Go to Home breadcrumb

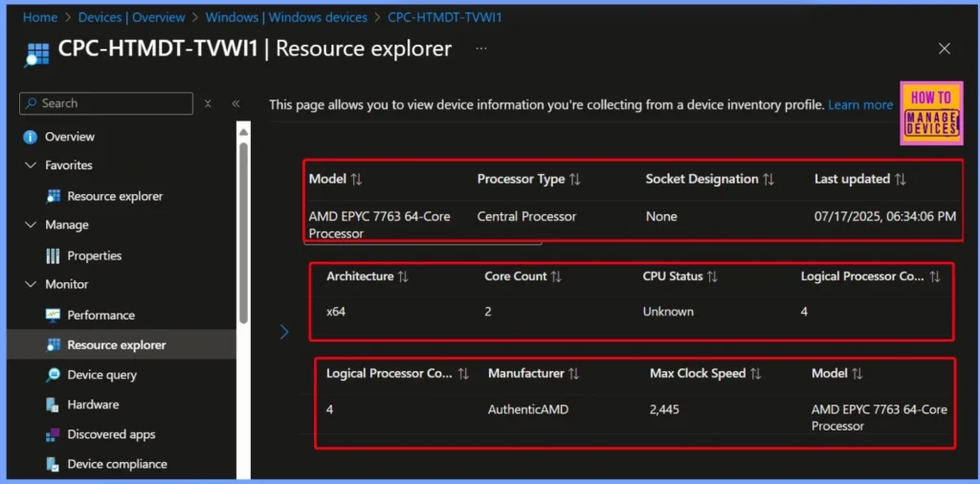pos(40,17)
